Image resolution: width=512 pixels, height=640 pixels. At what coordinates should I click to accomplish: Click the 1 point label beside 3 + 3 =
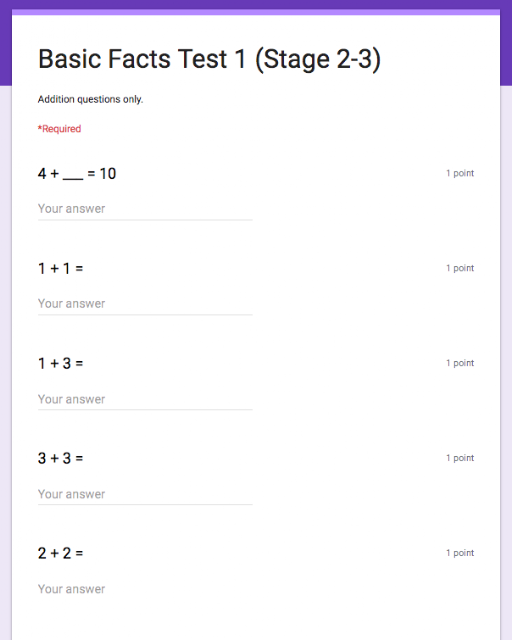pos(460,458)
